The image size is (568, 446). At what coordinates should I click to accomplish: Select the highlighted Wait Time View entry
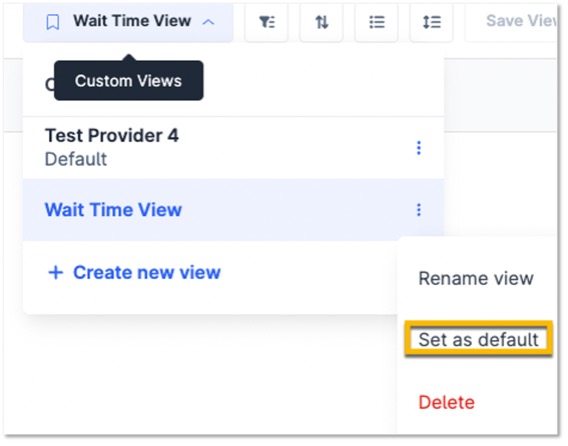233,210
